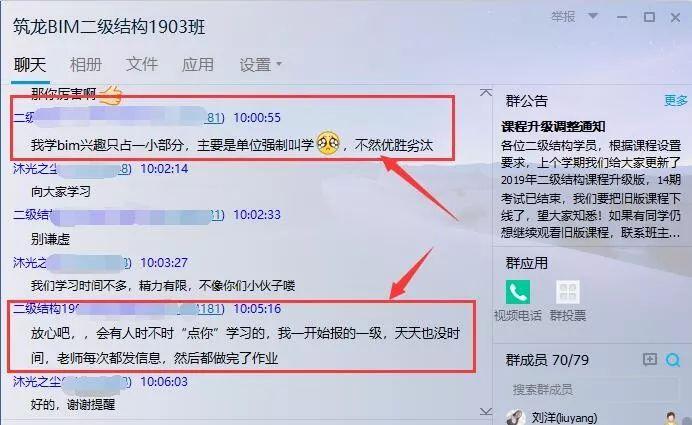Select the 聊天 chat tab
The image size is (692, 425).
click(x=30, y=64)
